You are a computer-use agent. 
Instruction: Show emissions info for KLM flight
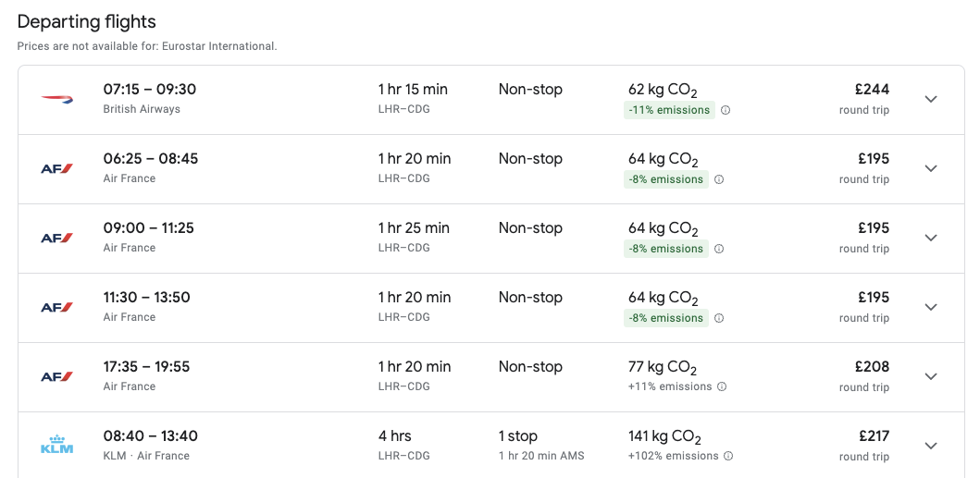pyautogui.click(x=728, y=456)
